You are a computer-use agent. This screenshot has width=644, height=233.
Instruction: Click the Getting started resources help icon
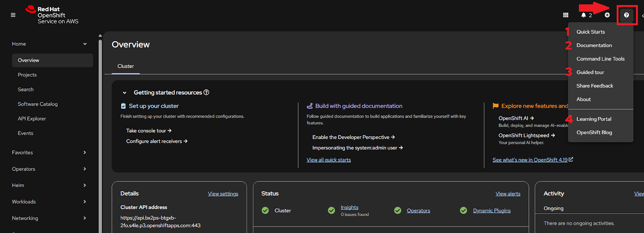point(206,92)
